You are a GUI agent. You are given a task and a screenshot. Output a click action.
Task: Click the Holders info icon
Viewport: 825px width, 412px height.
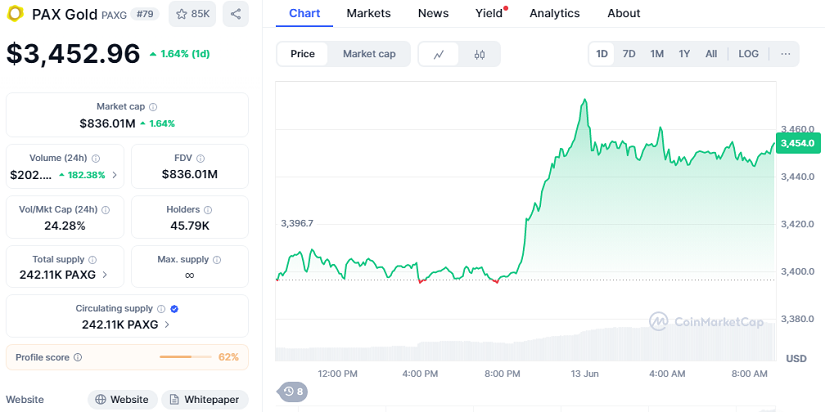tap(206, 210)
